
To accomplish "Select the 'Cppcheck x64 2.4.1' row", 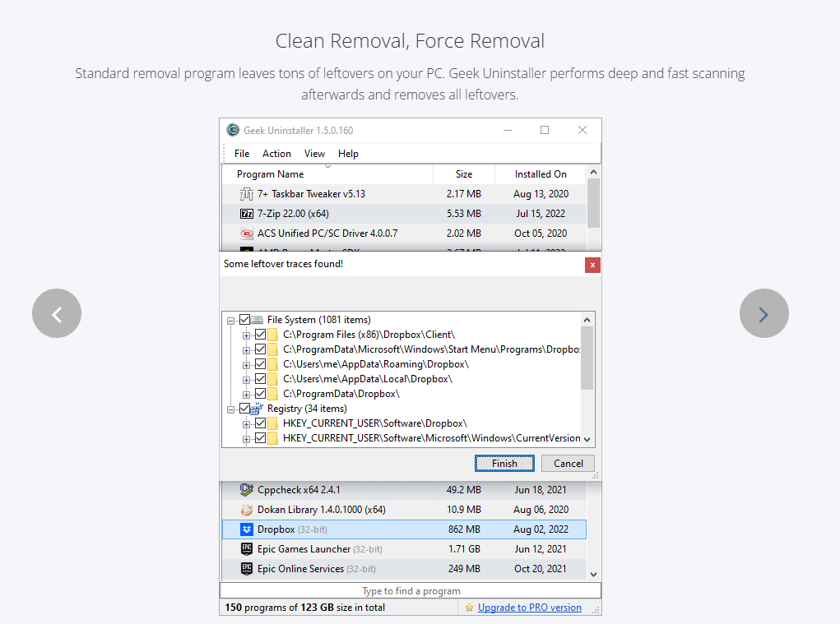I will pyautogui.click(x=405, y=490).
